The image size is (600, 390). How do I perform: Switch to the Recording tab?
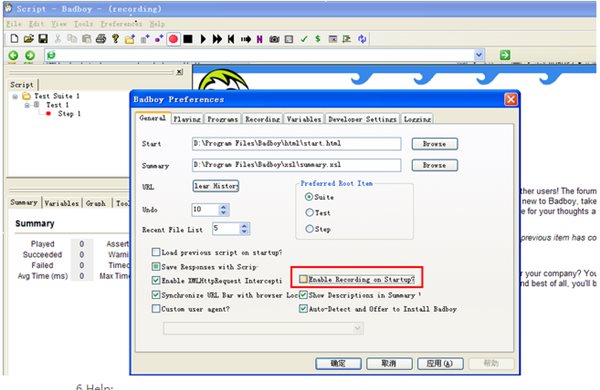tap(262, 119)
